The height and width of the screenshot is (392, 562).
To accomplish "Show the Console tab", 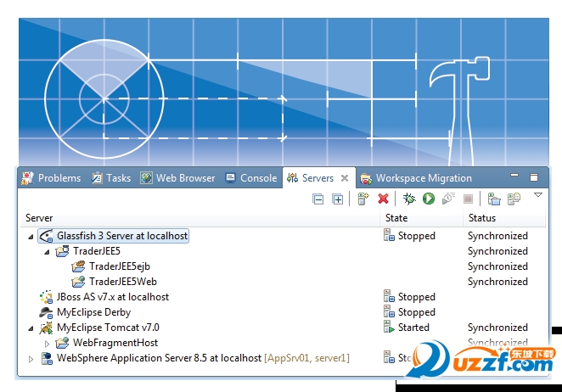I will 251,178.
